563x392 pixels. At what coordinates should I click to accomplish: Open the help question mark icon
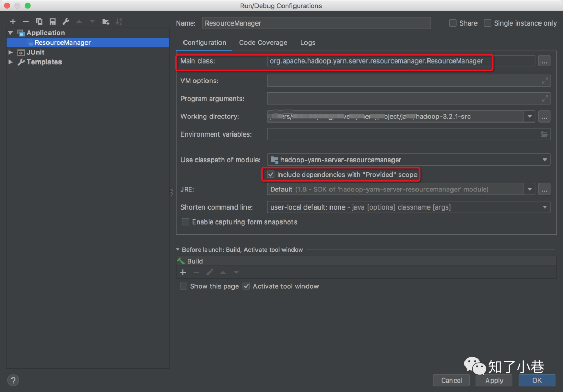click(x=13, y=380)
